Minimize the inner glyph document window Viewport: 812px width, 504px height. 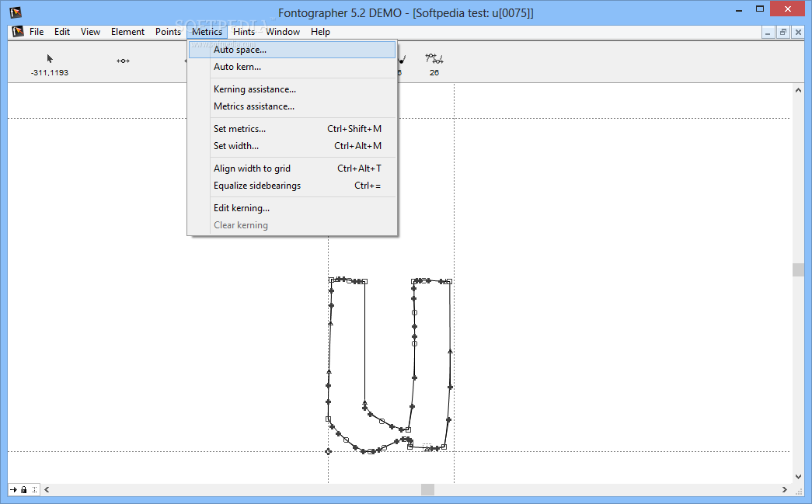point(768,32)
